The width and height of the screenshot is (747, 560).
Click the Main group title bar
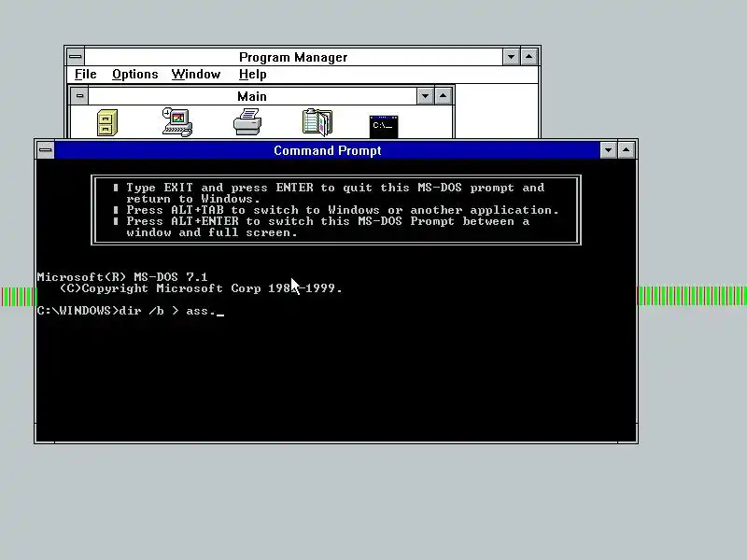click(x=252, y=96)
